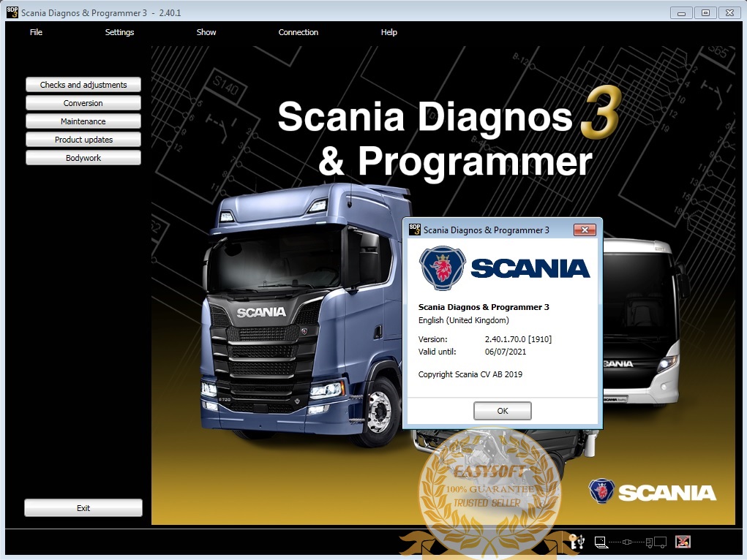Minimize the main SDP3 window
The width and height of the screenshot is (747, 560).
tap(682, 13)
